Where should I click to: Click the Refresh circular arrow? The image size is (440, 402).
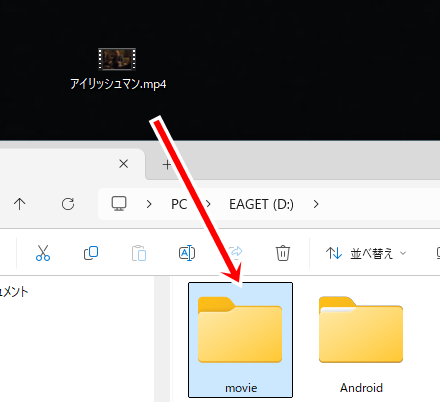tap(68, 204)
